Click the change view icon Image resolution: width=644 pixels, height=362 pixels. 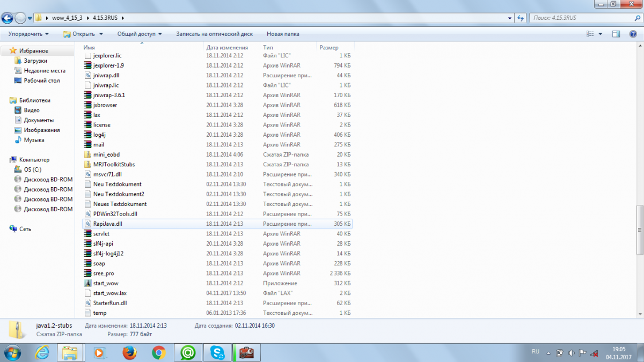click(x=590, y=34)
